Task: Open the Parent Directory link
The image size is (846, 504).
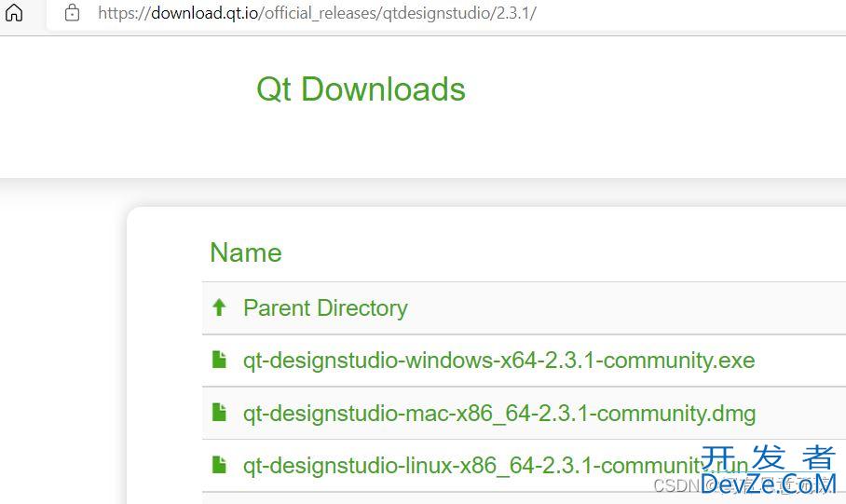Action: click(325, 308)
